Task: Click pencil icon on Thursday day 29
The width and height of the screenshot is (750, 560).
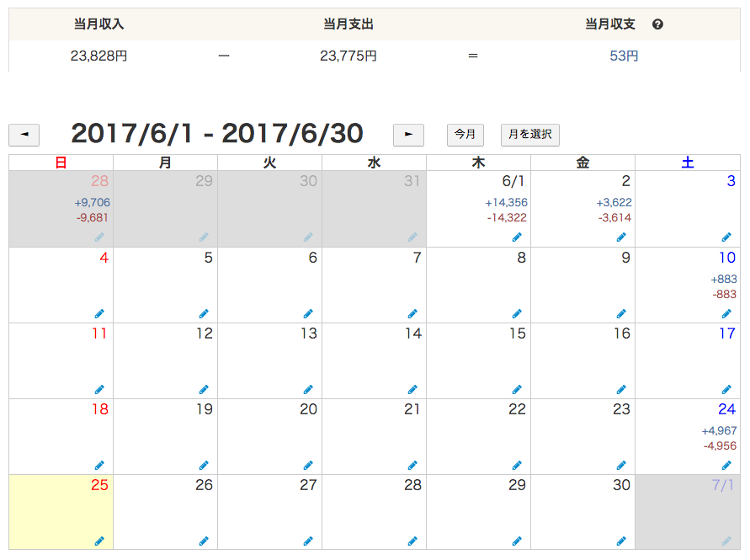Action: [517, 541]
